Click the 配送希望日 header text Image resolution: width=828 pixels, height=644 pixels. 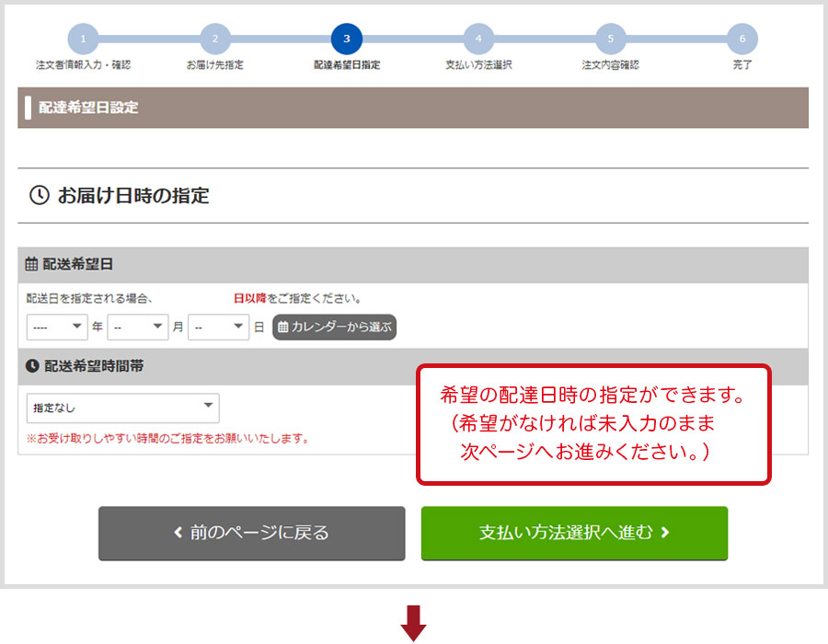[77, 264]
